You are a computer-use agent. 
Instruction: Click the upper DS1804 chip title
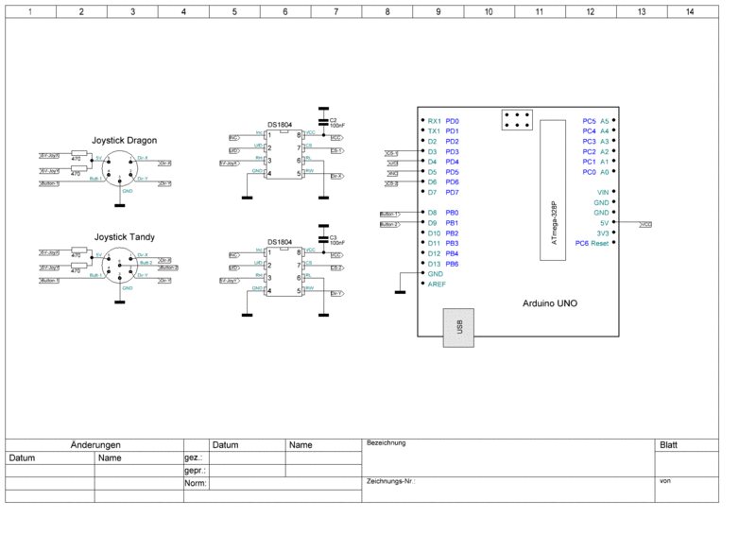click(x=280, y=125)
